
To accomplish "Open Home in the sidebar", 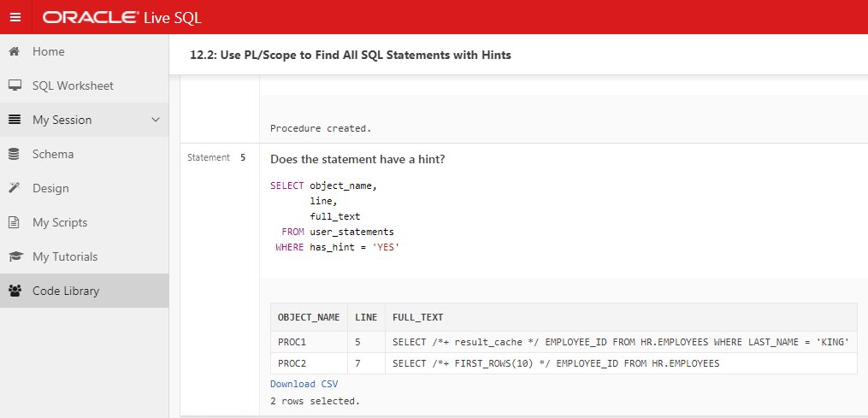I will click(84, 51).
